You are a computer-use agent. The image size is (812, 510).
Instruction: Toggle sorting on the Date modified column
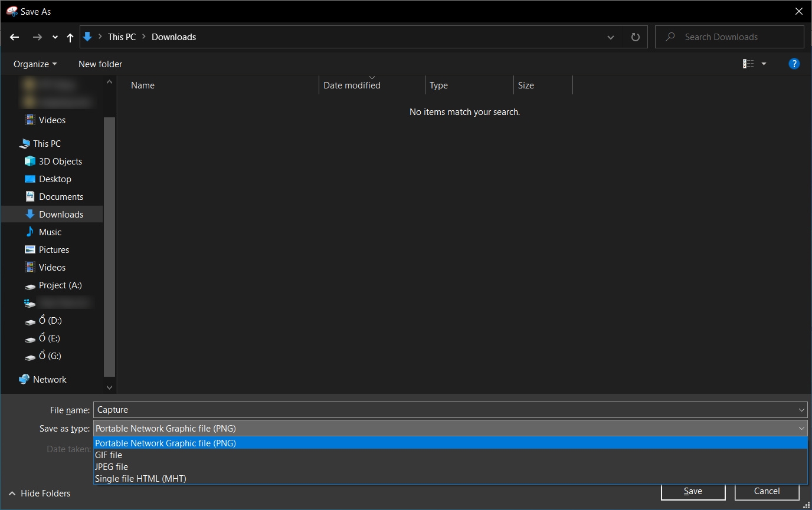(351, 85)
